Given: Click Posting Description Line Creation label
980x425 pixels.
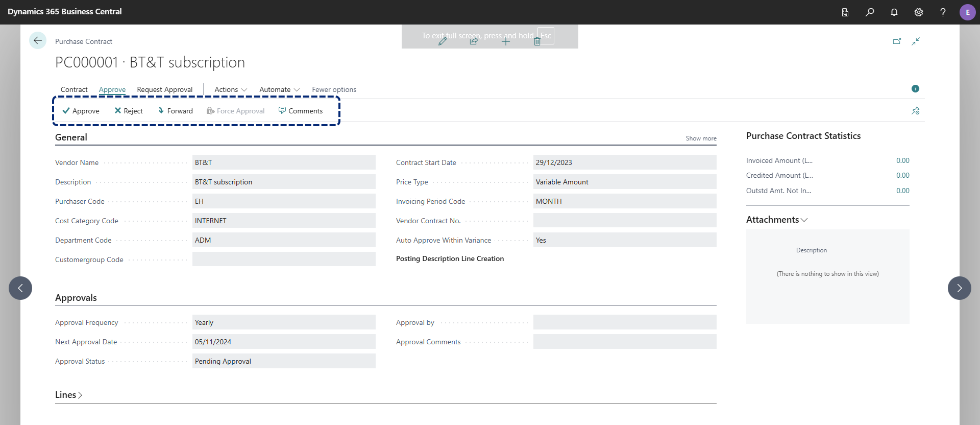Looking at the screenshot, I should [x=450, y=259].
